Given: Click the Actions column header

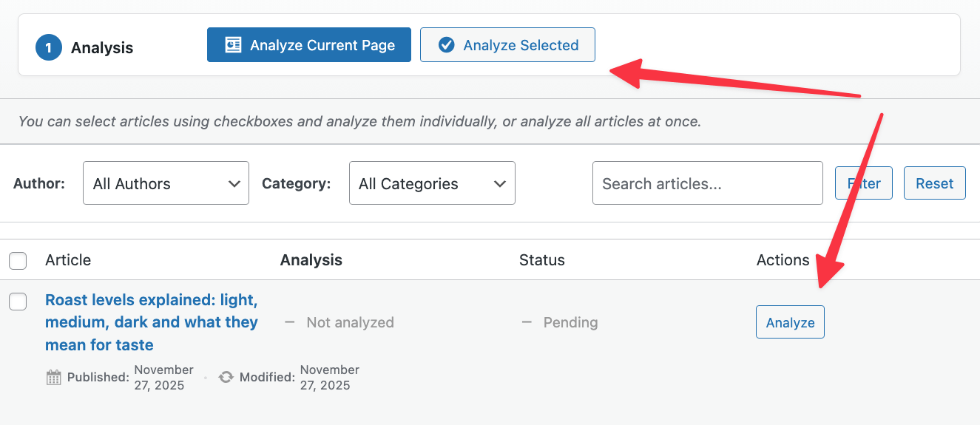Looking at the screenshot, I should click(x=783, y=260).
